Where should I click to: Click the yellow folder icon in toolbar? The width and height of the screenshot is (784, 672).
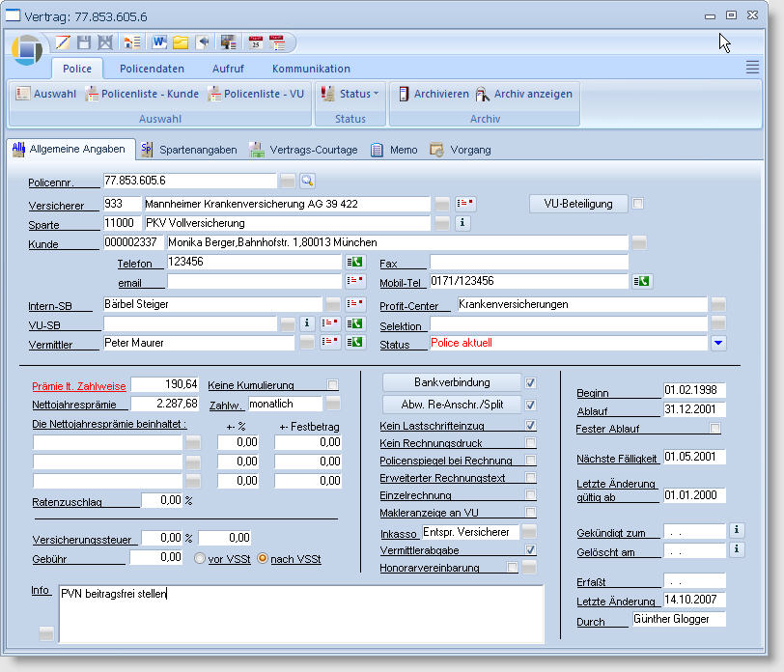point(181,42)
